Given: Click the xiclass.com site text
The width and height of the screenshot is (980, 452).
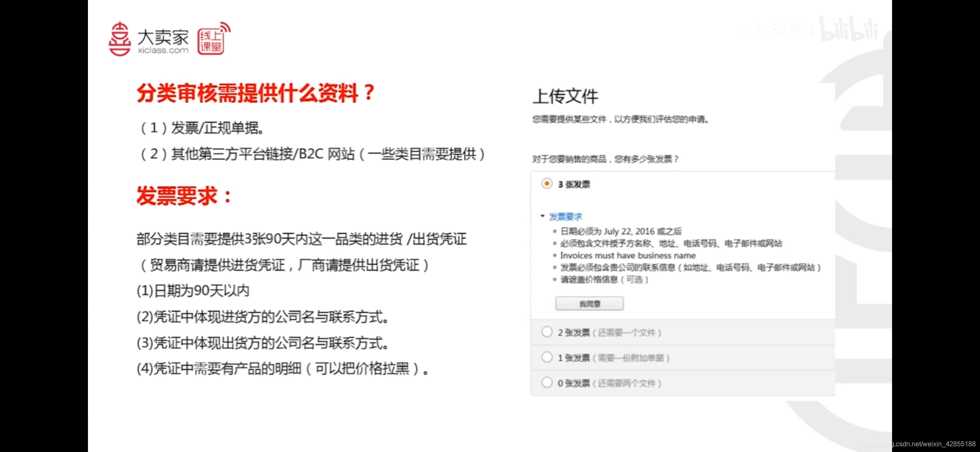Looking at the screenshot, I should 163,50.
